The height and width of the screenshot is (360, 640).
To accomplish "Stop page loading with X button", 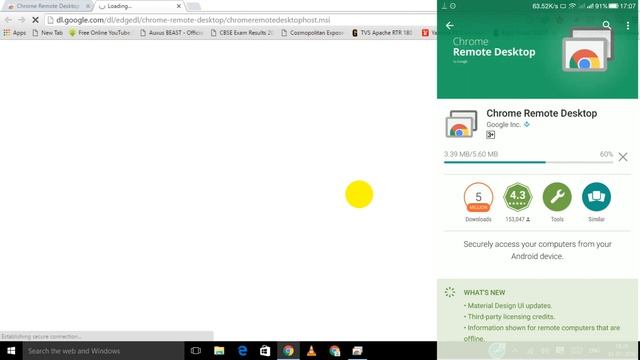I will (36, 20).
